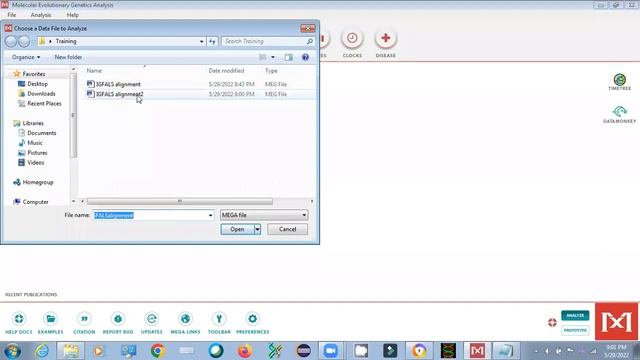Open Zoom from the taskbar
Image resolution: width=640 pixels, height=360 pixels.
point(331,351)
